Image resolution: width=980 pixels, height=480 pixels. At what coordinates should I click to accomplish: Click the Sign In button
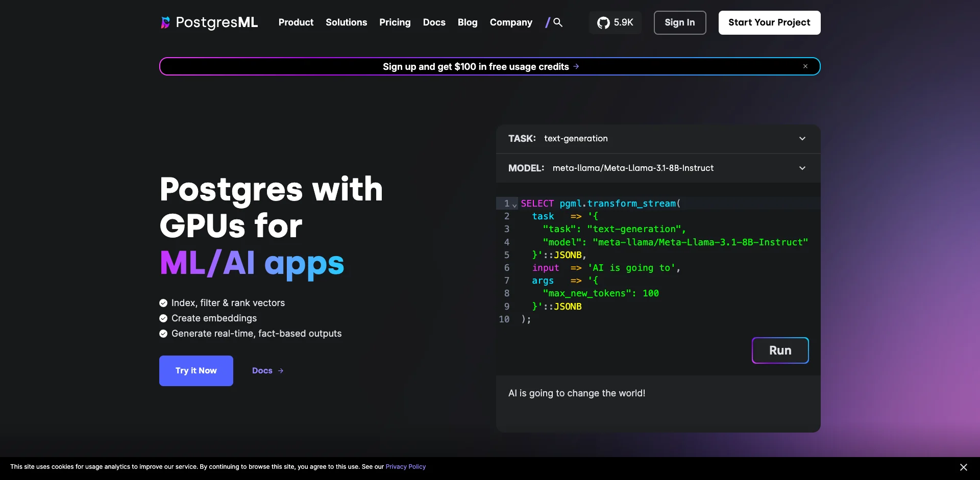click(x=680, y=22)
